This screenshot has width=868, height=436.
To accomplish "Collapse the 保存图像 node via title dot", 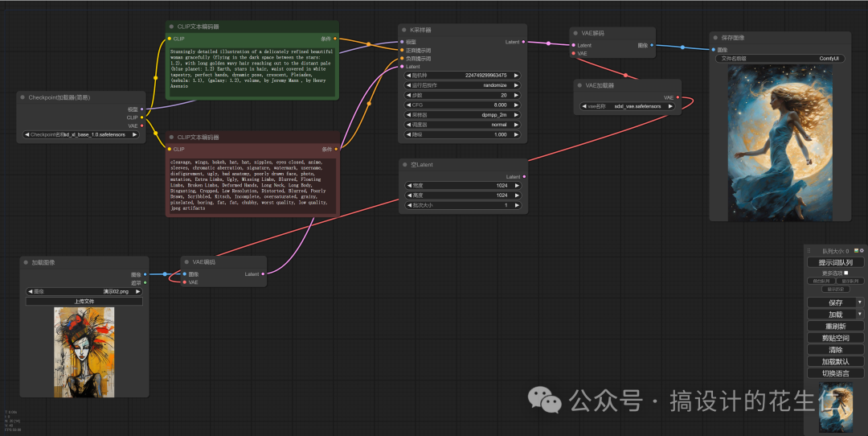I will [x=716, y=38].
